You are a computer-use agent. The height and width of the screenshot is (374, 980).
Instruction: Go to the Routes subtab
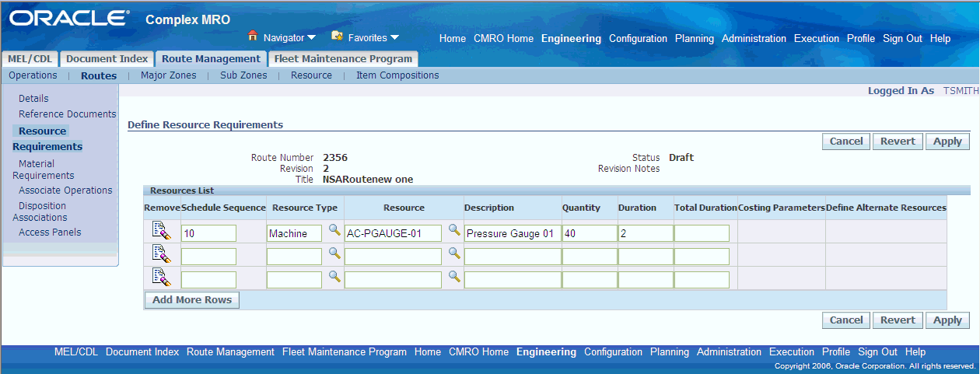pos(99,76)
